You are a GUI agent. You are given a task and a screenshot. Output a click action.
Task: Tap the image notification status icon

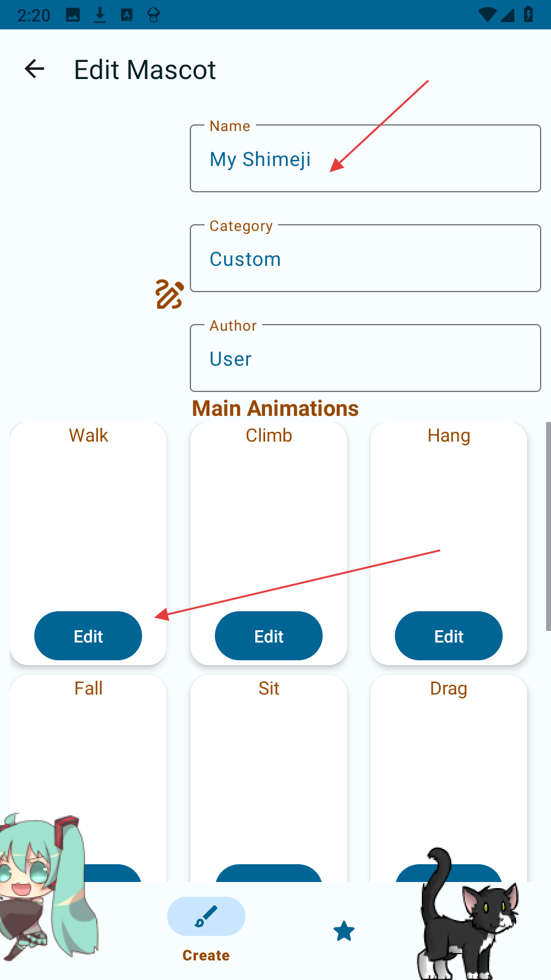tap(73, 15)
